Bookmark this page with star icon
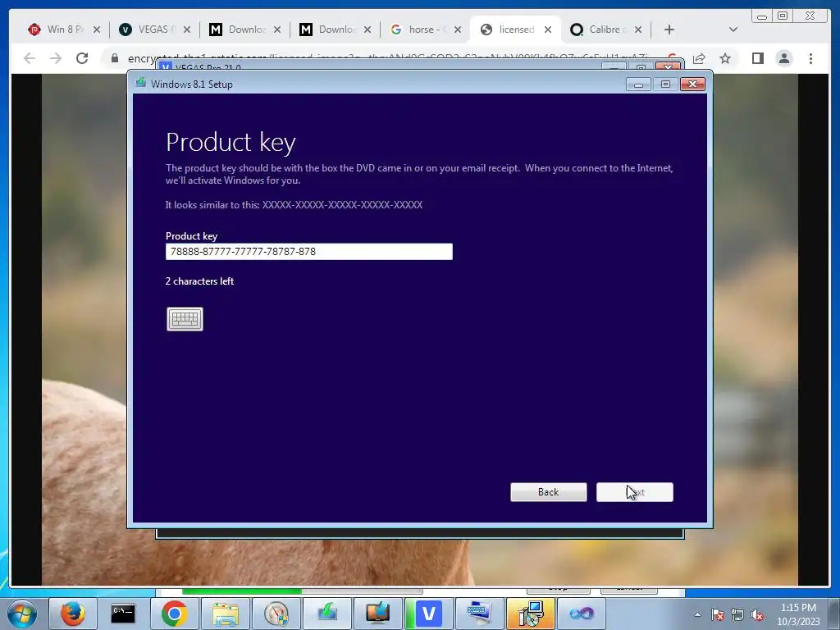 [725, 58]
